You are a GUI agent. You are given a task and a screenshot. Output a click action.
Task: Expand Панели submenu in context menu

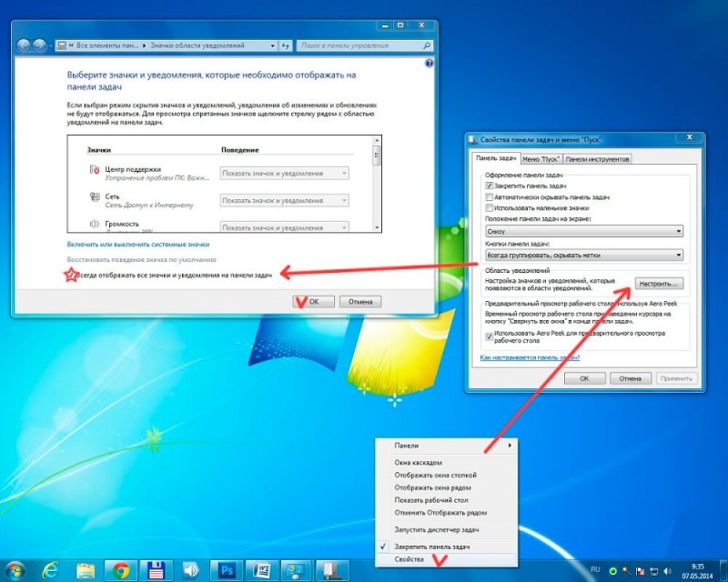click(446, 446)
